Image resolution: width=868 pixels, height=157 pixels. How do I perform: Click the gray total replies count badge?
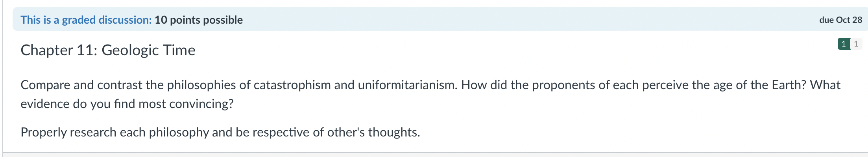[856, 44]
